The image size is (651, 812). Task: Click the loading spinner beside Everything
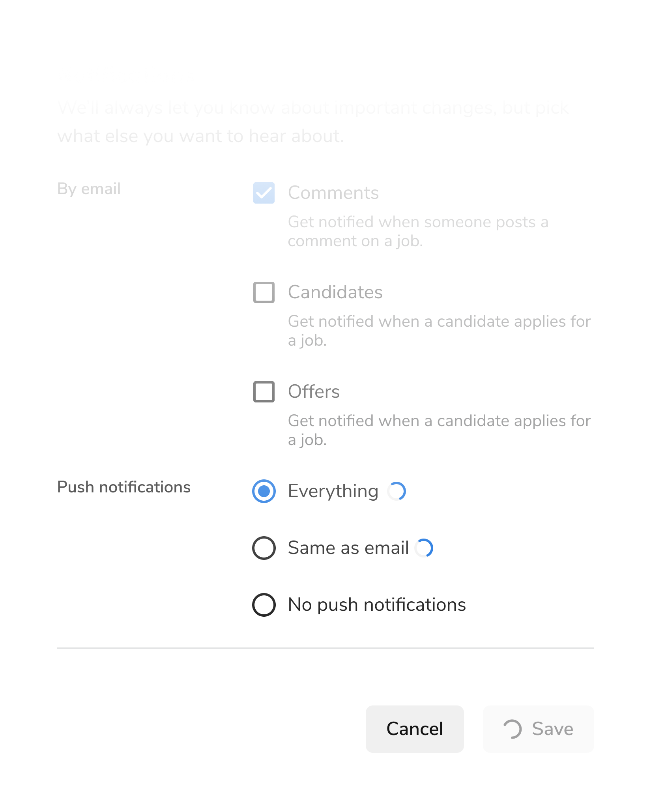[397, 491]
